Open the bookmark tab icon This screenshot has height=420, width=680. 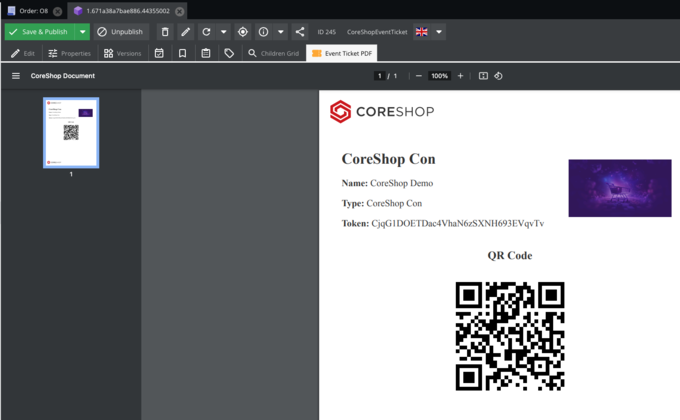(183, 53)
